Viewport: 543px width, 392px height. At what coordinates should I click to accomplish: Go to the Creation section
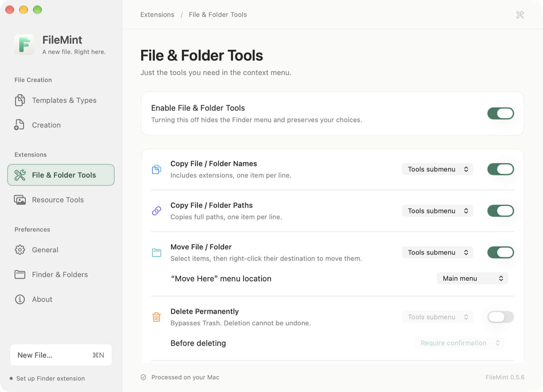[x=61, y=125]
